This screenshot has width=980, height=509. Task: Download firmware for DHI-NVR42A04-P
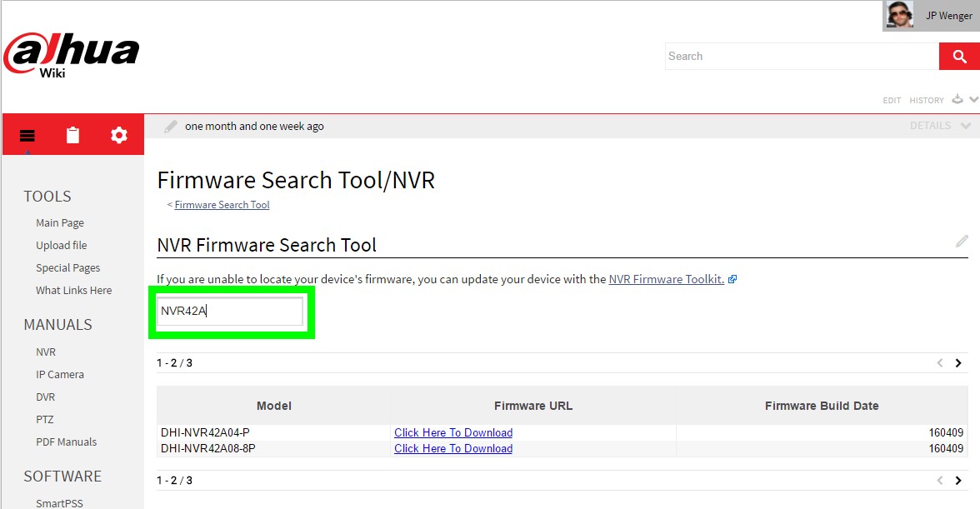[x=453, y=433]
